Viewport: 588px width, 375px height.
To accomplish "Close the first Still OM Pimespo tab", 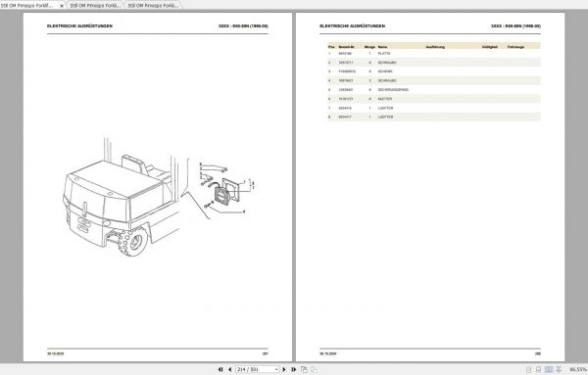I will pos(62,6).
